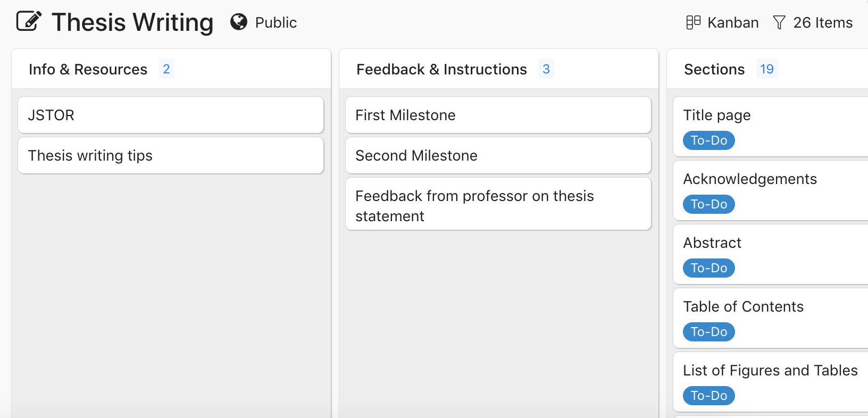Click the count badge 3 on Feedback & Instructions
868x418 pixels.
546,69
